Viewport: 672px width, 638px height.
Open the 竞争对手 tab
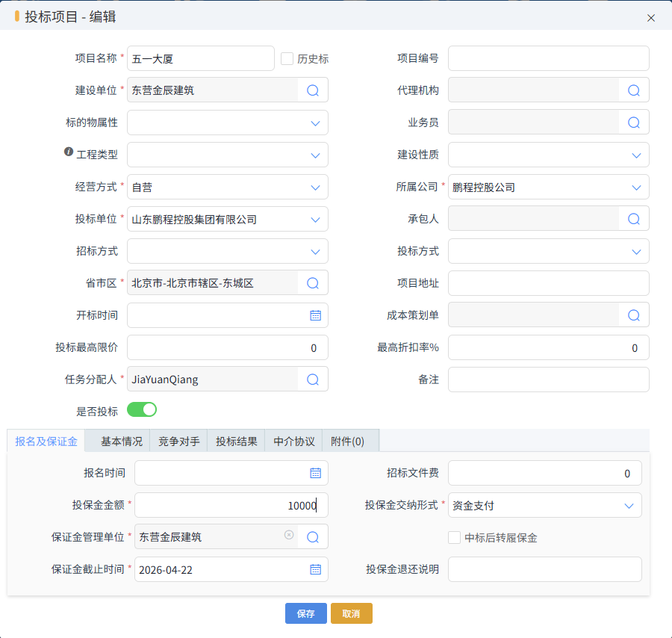pos(179,442)
